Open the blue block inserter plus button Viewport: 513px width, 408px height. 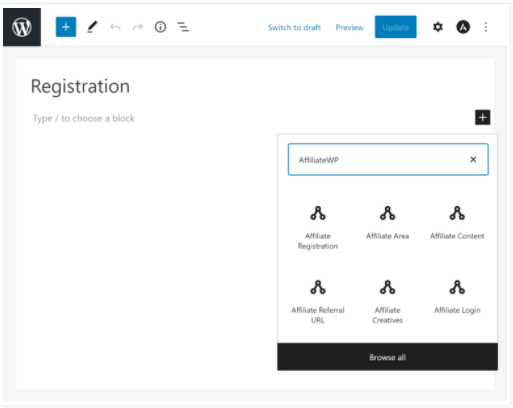tap(66, 27)
